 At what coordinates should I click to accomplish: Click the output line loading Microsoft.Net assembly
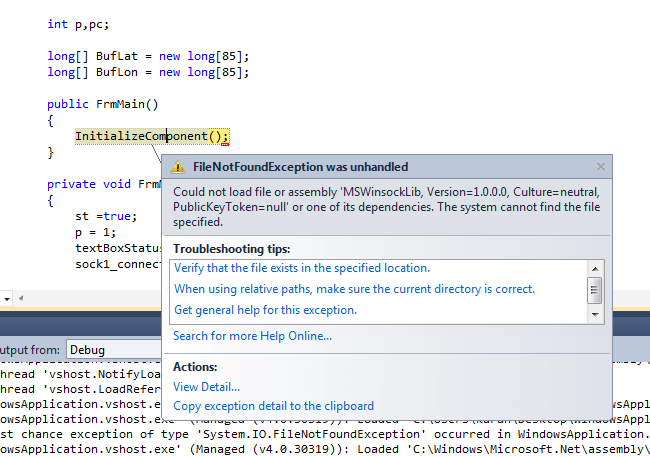(325, 449)
